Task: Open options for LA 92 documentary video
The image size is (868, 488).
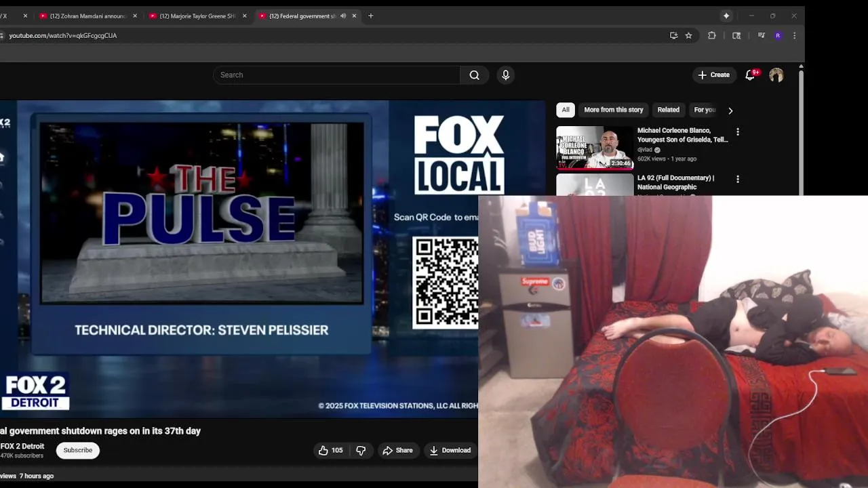Action: 738,180
